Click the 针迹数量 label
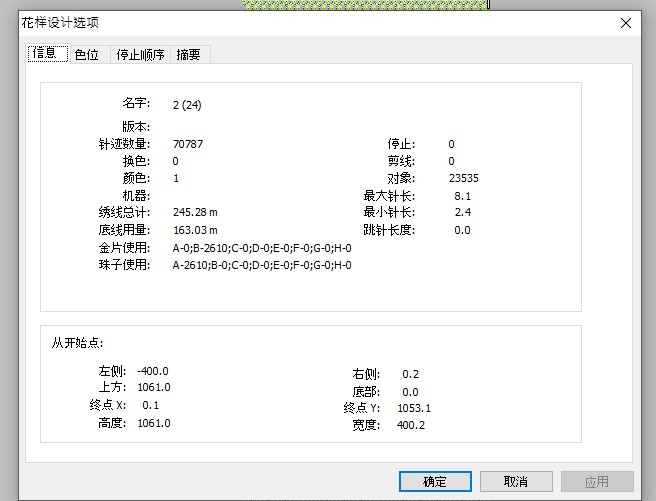This screenshot has width=656, height=501. click(124, 144)
